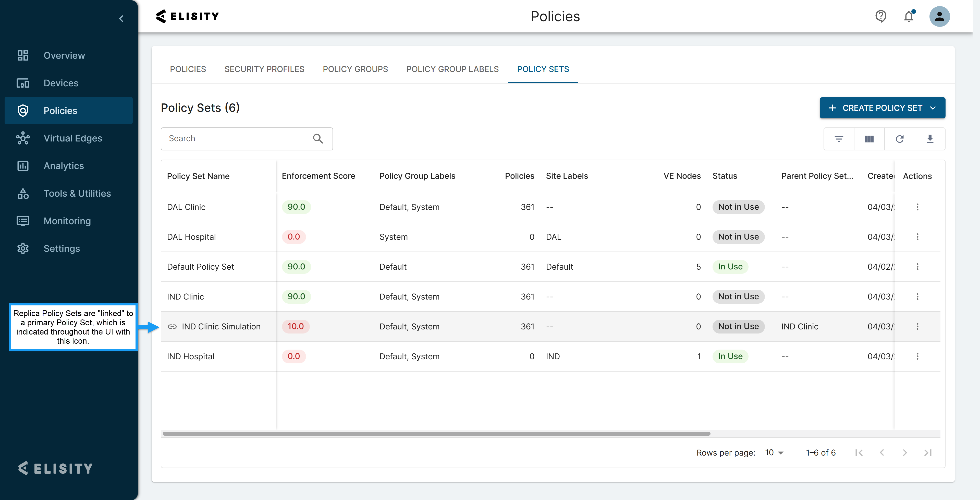Collapse the sidebar with chevron arrow

[121, 19]
